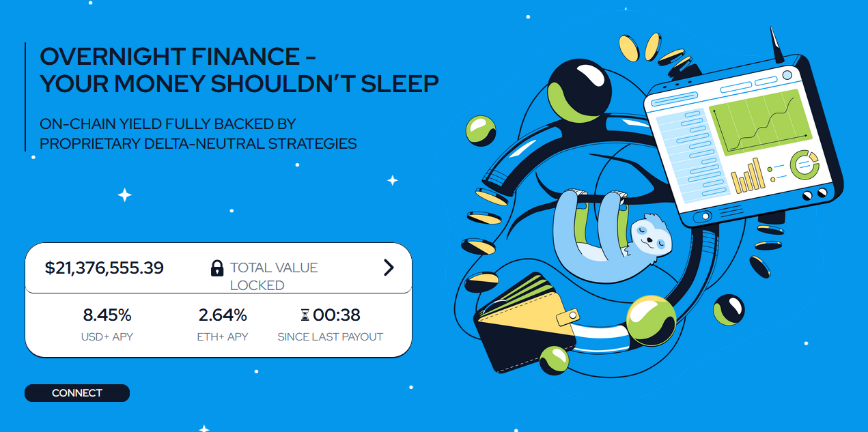Click the CONNECT button
Image resolution: width=868 pixels, height=432 pixels.
(x=76, y=393)
